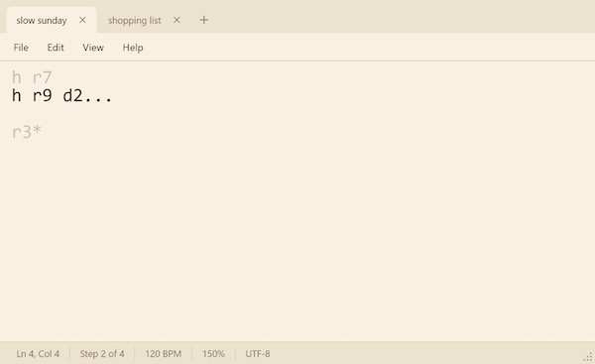The height and width of the screenshot is (364, 595).
Task: Open the View menu
Action: [93, 48]
